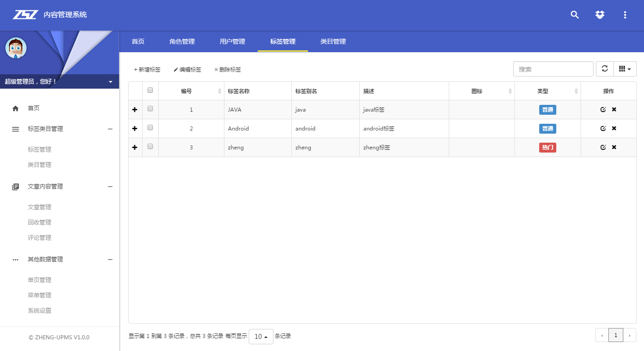Viewport: 644px width, 351px height.
Task: Expand detail plus for Android row
Action: pyautogui.click(x=134, y=129)
